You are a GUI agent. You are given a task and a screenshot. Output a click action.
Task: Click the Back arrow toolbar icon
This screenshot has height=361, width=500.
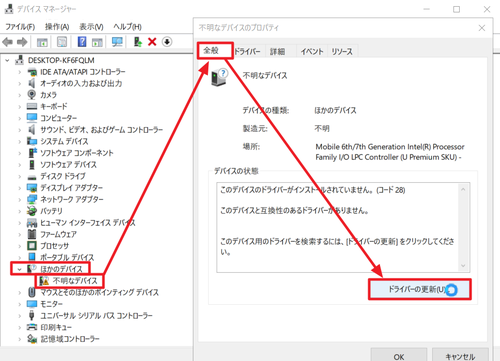(7, 42)
